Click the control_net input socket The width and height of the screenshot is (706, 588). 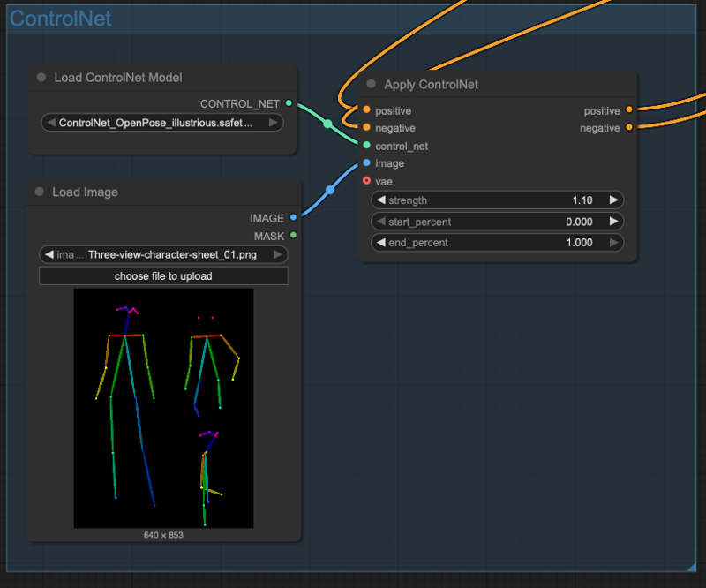pos(366,146)
